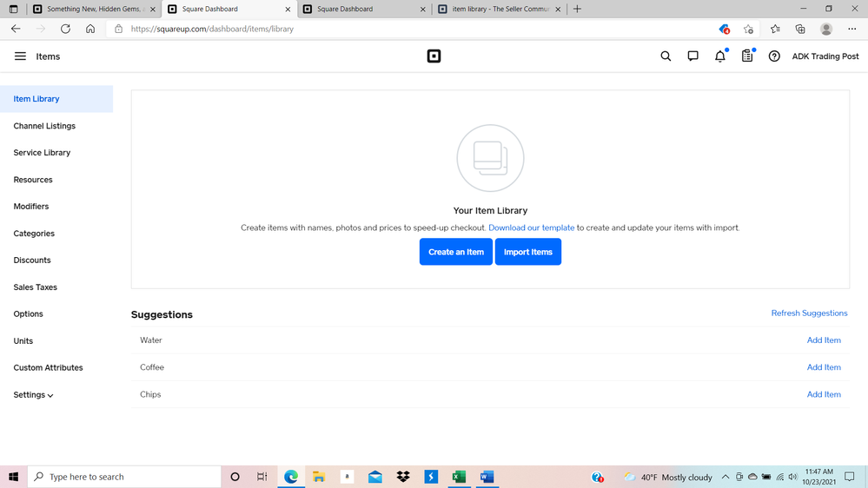
Task: Open the ADK Trading Post account menu
Action: coord(825,56)
